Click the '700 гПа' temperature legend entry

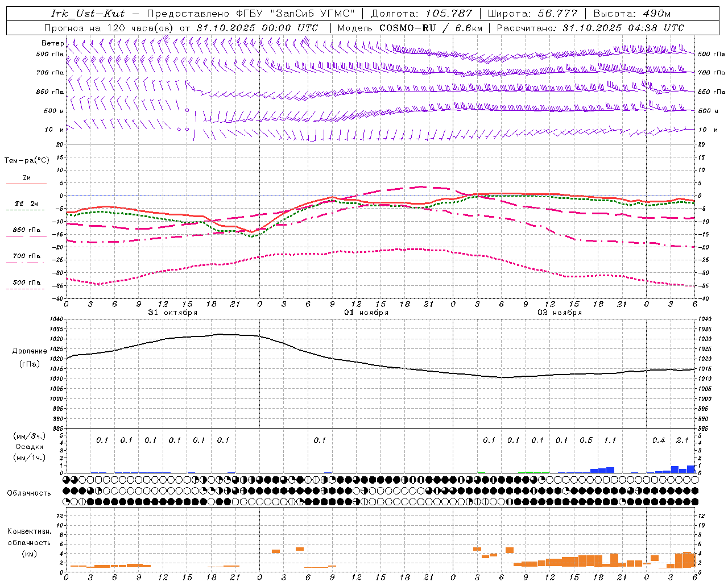pyautogui.click(x=26, y=256)
